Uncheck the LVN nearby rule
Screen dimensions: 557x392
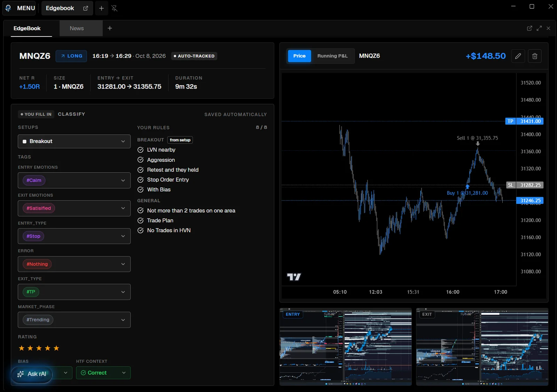[141, 150]
